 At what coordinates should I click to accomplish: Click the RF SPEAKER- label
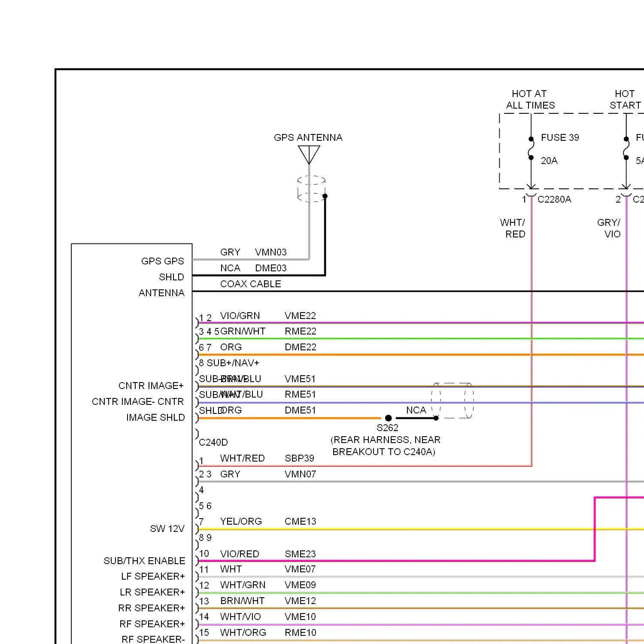(153, 639)
